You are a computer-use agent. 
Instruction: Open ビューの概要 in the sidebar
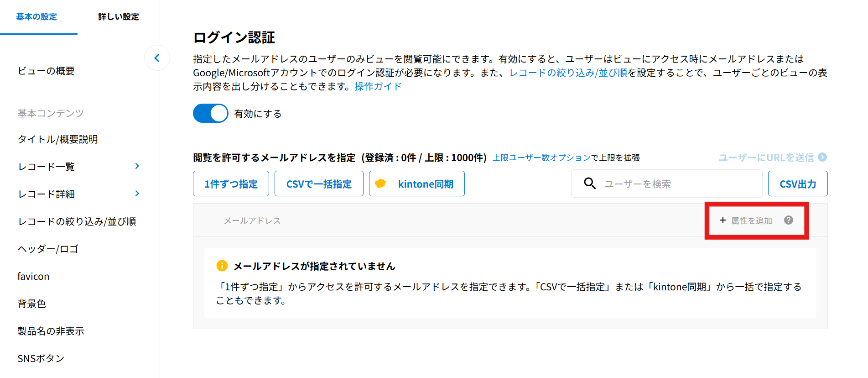tap(46, 71)
